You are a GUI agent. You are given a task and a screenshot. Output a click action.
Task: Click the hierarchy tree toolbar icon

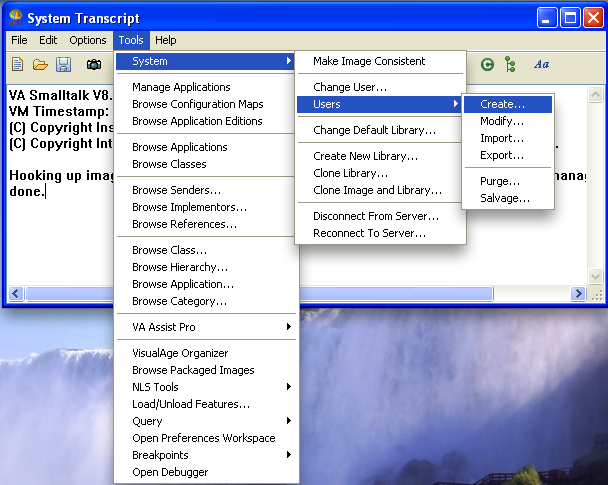tap(510, 64)
